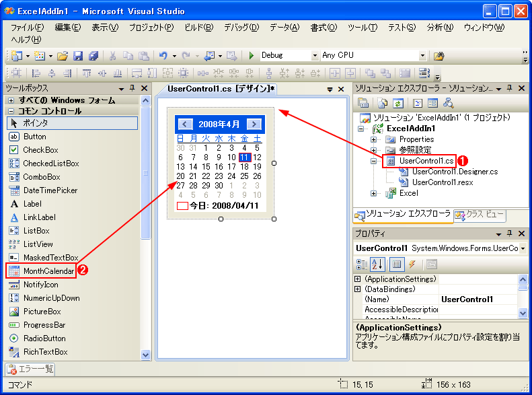Click the toolbox scroll down arrow
The image size is (532, 395).
(x=145, y=355)
